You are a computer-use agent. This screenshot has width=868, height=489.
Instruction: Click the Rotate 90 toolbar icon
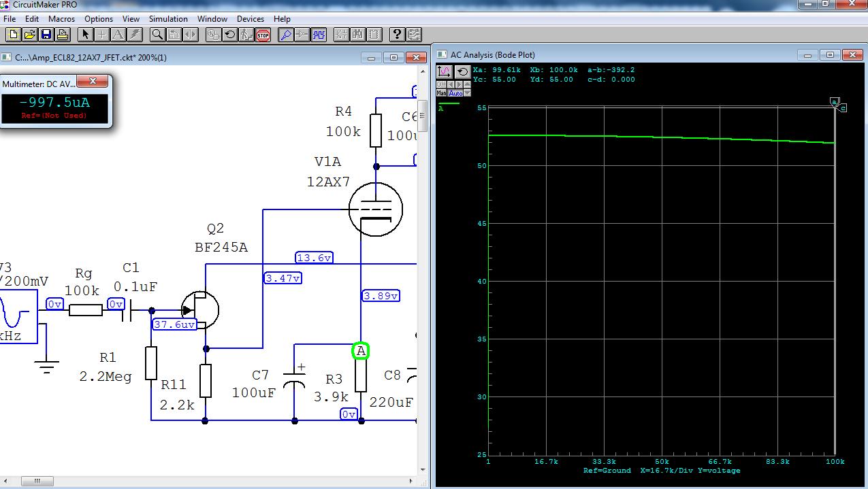point(174,34)
